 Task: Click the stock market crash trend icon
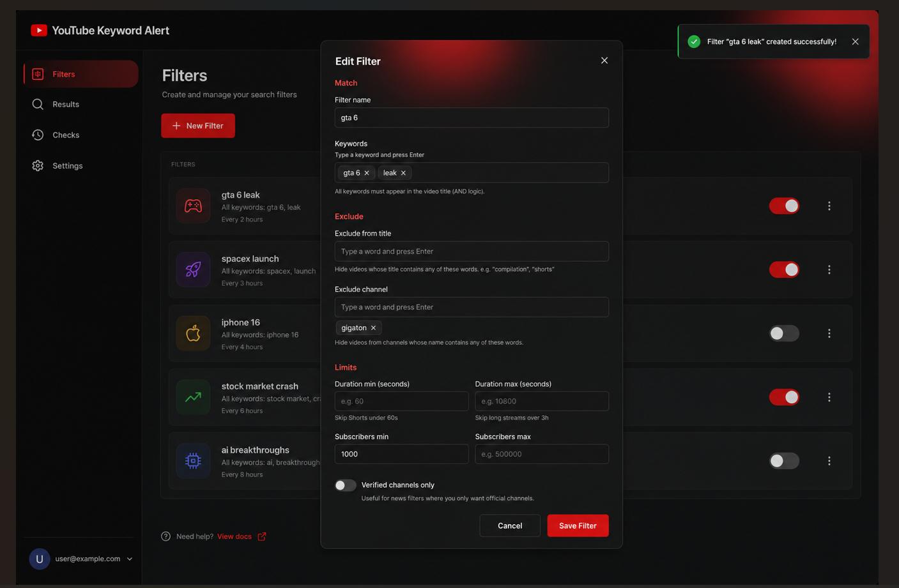(x=193, y=397)
